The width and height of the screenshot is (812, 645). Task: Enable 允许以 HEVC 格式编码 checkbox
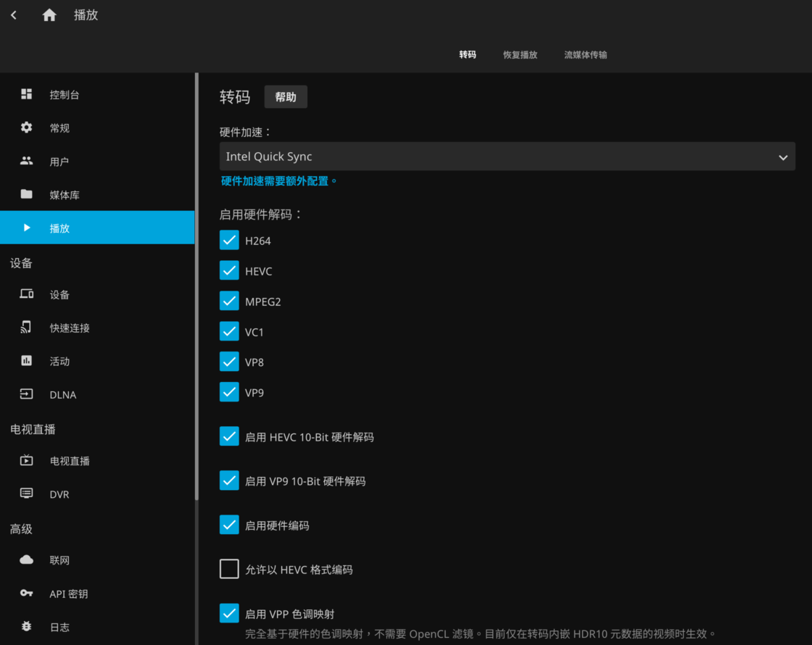coord(229,570)
